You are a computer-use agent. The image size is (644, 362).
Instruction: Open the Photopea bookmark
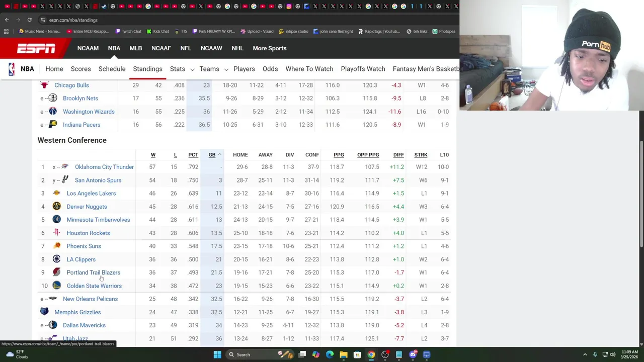point(444,31)
